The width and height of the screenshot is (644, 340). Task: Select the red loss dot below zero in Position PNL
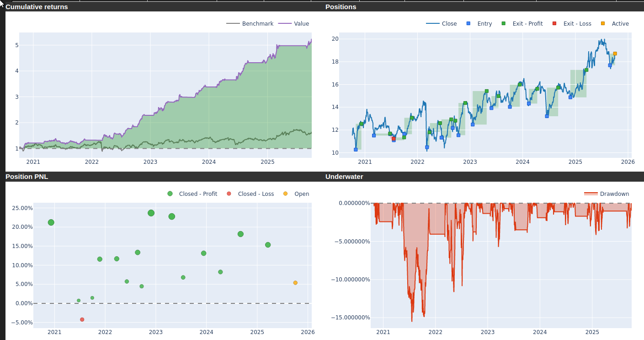point(82,319)
